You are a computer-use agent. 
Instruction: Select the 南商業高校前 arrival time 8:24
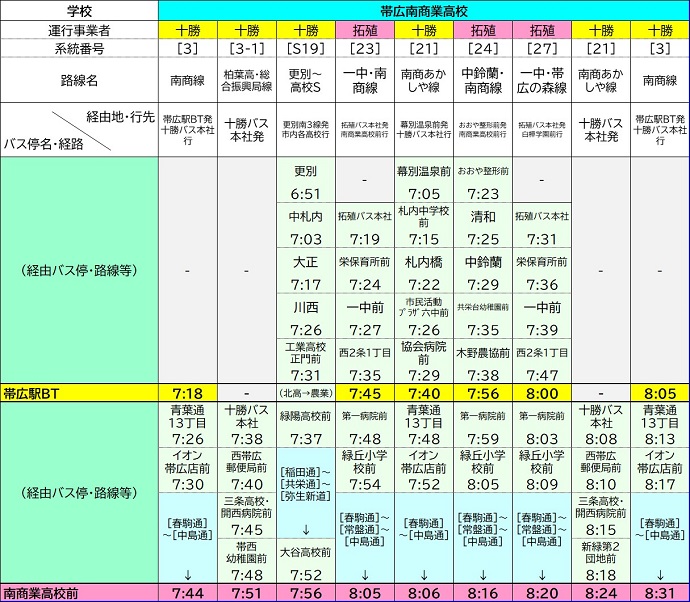pyautogui.click(x=601, y=594)
